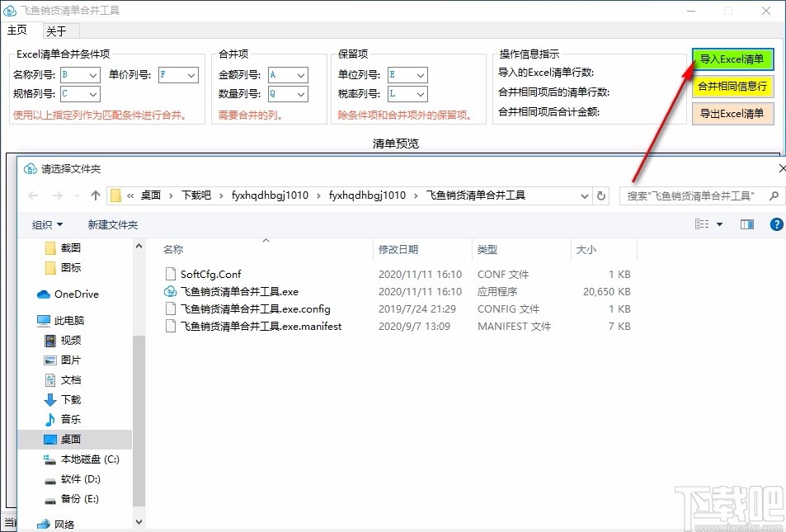Image resolution: width=786 pixels, height=532 pixels.
Task: Open the 金额列号 column dropdown
Action: point(299,74)
